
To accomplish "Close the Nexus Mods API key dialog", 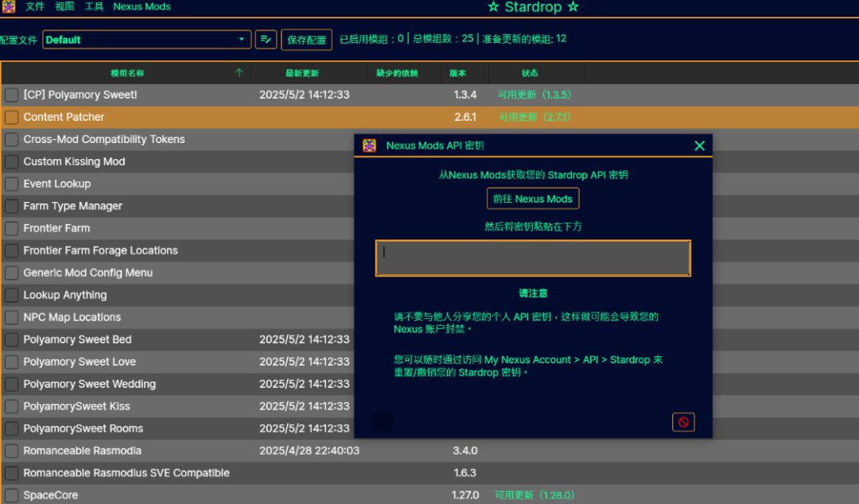I will click(700, 145).
